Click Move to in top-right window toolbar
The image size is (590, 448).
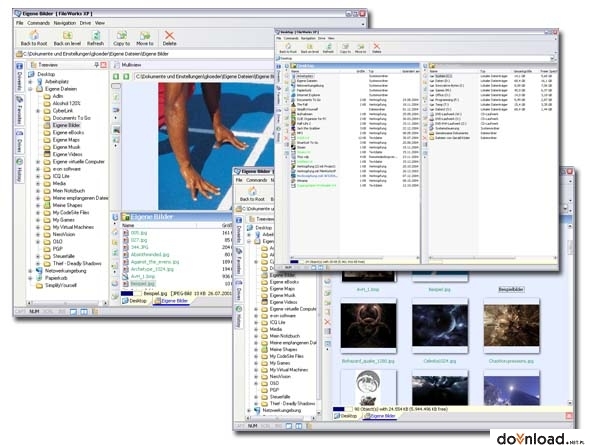360,48
